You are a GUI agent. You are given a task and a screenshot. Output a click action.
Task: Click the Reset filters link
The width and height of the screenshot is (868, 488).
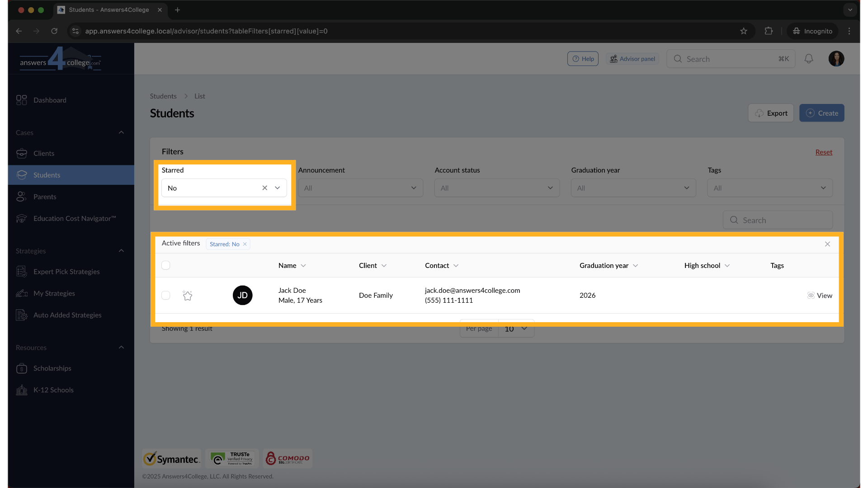point(823,152)
